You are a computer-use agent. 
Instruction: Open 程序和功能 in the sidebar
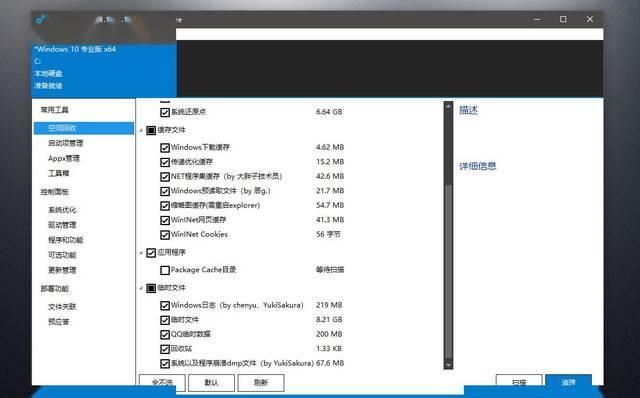tap(65, 240)
